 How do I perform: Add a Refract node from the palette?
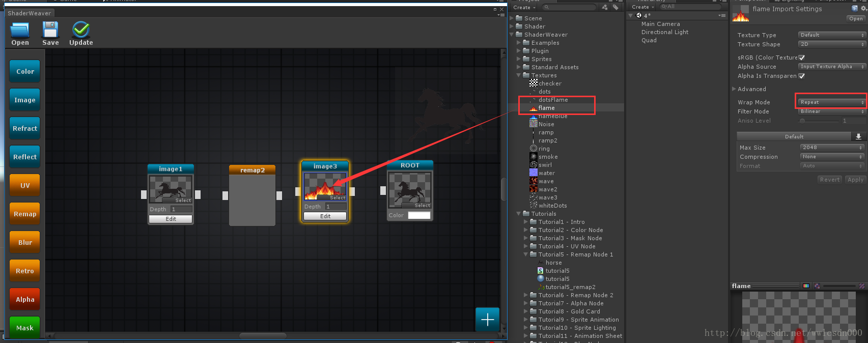[x=25, y=128]
